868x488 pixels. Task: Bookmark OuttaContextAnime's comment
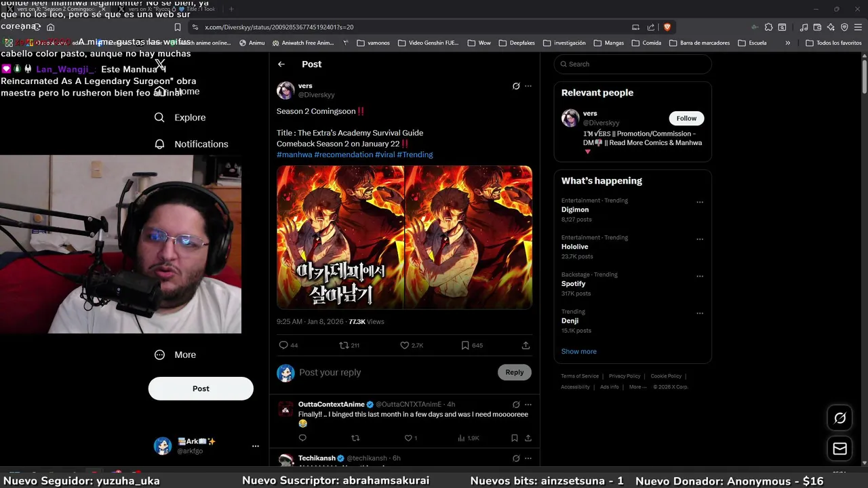pyautogui.click(x=515, y=439)
